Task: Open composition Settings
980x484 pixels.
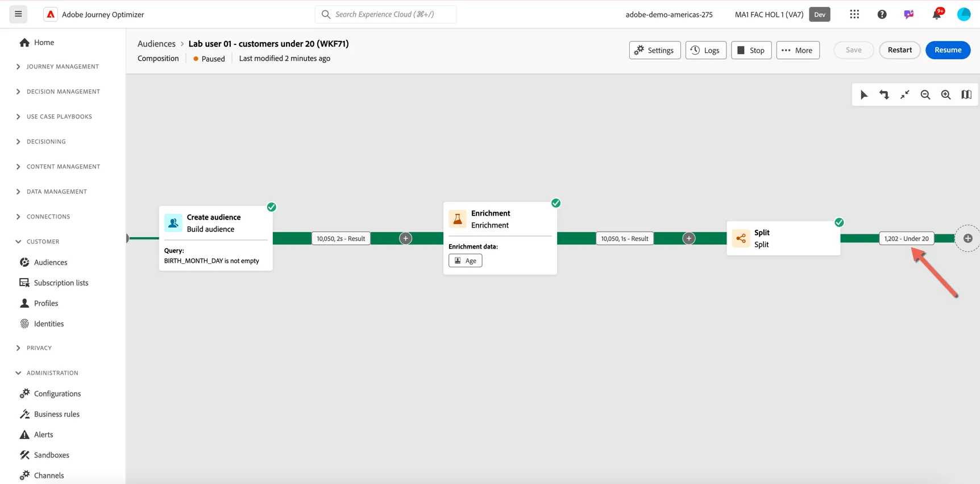Action: [x=654, y=50]
